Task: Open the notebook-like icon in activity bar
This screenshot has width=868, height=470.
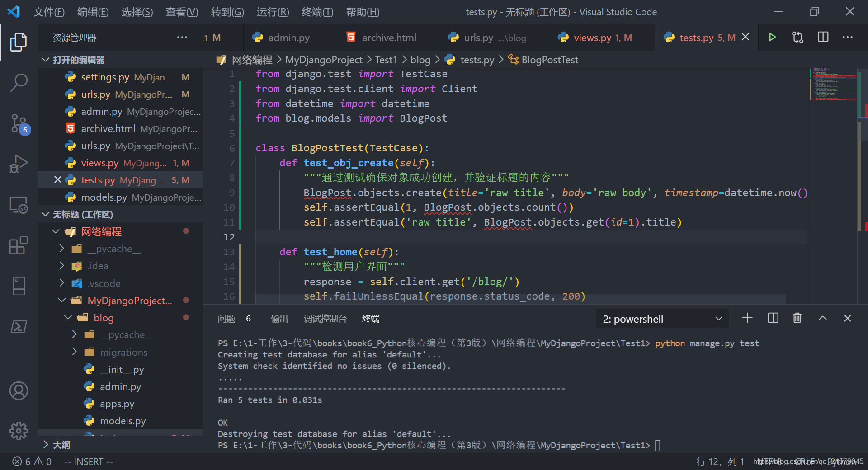Action: pos(19,286)
